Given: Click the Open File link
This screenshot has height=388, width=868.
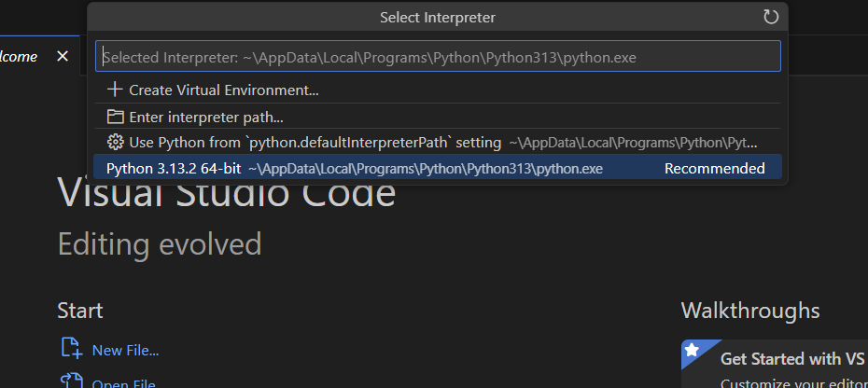Looking at the screenshot, I should 123,384.
